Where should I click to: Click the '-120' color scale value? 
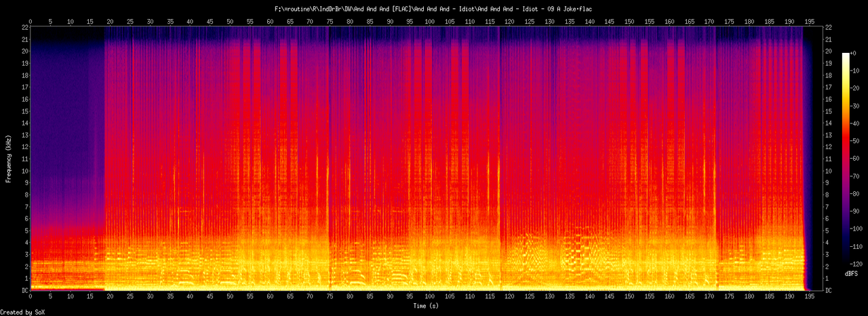point(858,264)
